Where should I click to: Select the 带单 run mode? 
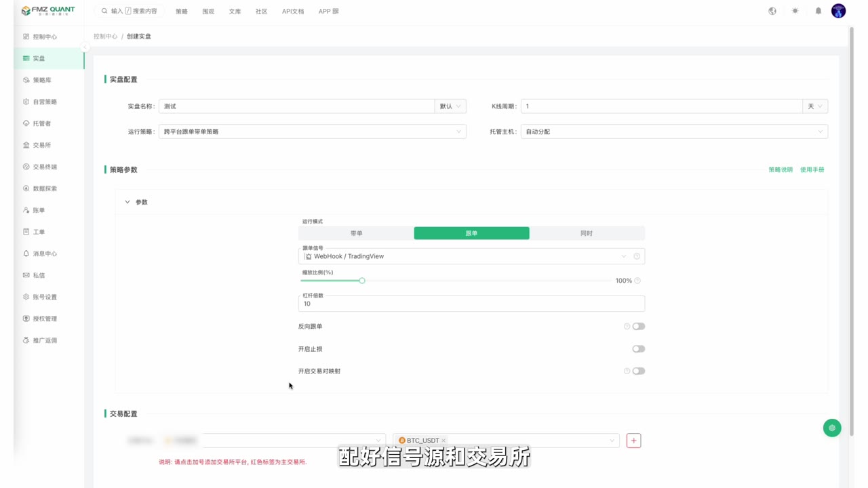pos(357,233)
